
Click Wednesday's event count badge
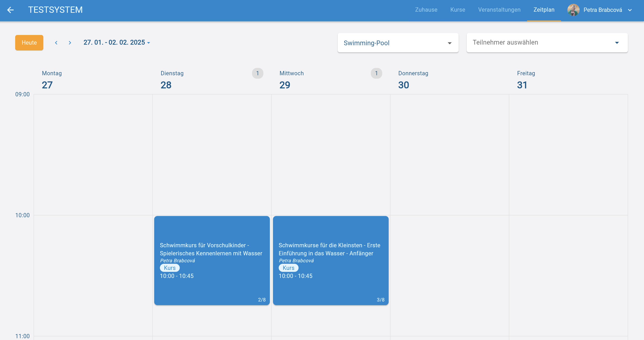tap(376, 73)
